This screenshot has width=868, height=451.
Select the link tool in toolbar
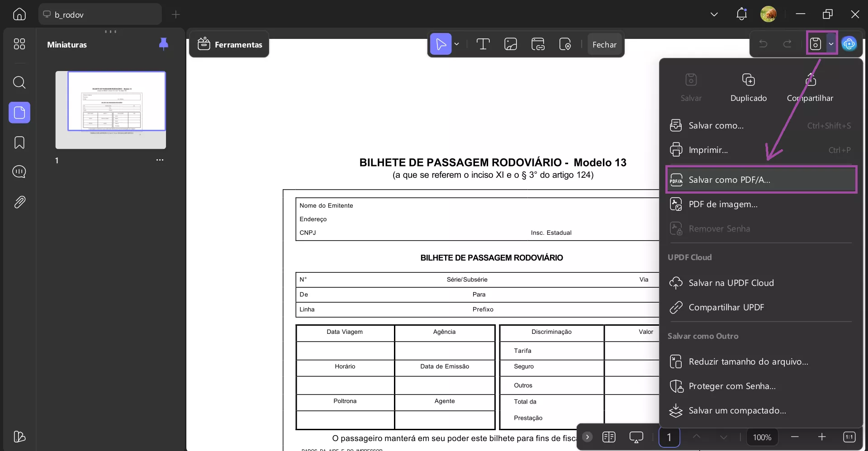coord(538,44)
